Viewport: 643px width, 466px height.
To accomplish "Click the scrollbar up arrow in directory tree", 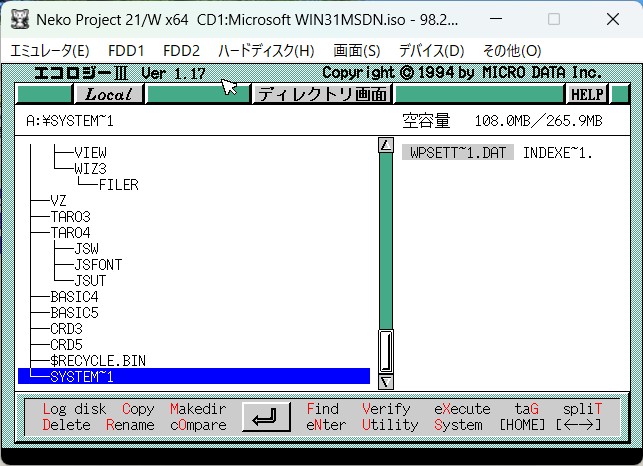I will 386,145.
